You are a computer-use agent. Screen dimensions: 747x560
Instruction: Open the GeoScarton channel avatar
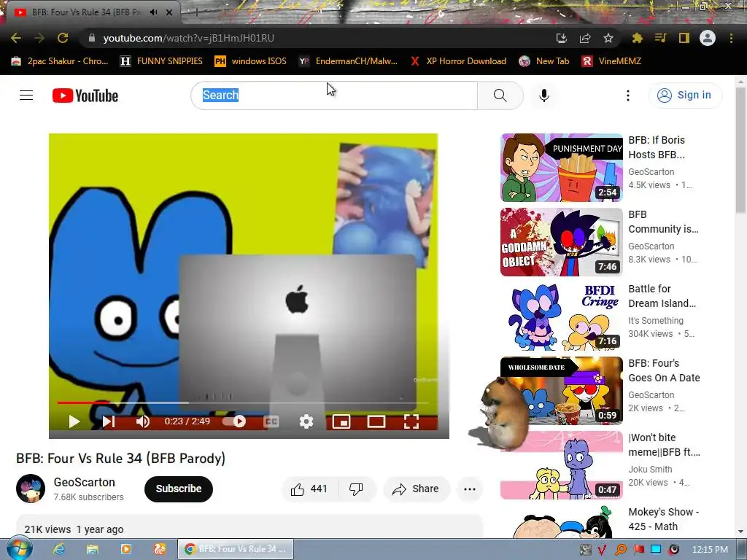pyautogui.click(x=31, y=489)
